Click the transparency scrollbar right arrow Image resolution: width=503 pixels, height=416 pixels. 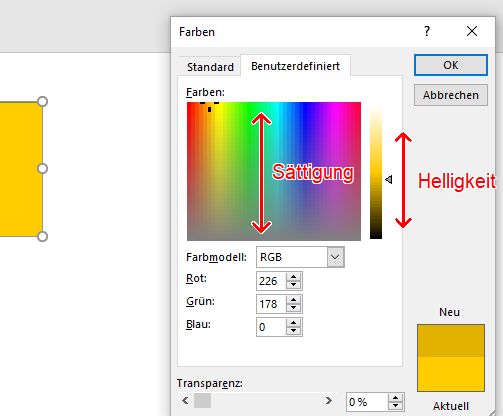pyautogui.click(x=329, y=400)
